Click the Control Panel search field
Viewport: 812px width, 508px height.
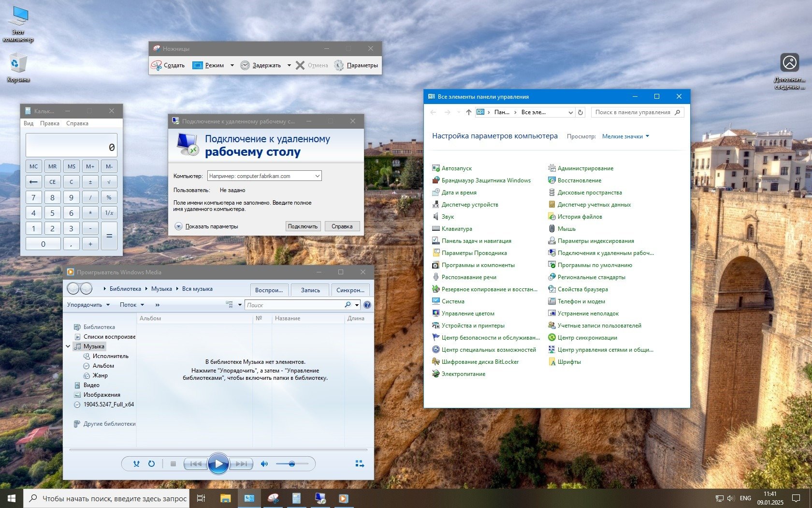tap(633, 112)
